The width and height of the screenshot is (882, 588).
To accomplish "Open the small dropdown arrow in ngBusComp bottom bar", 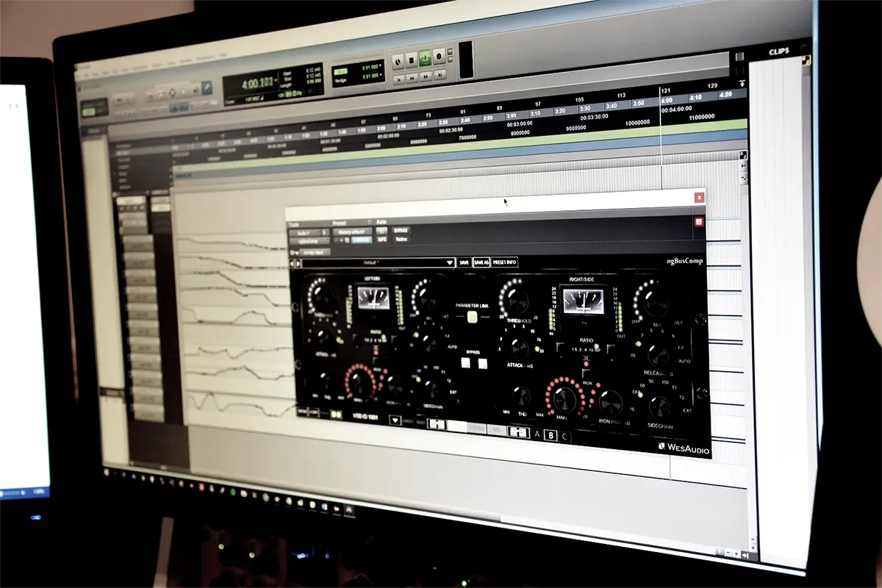I will tap(395, 420).
